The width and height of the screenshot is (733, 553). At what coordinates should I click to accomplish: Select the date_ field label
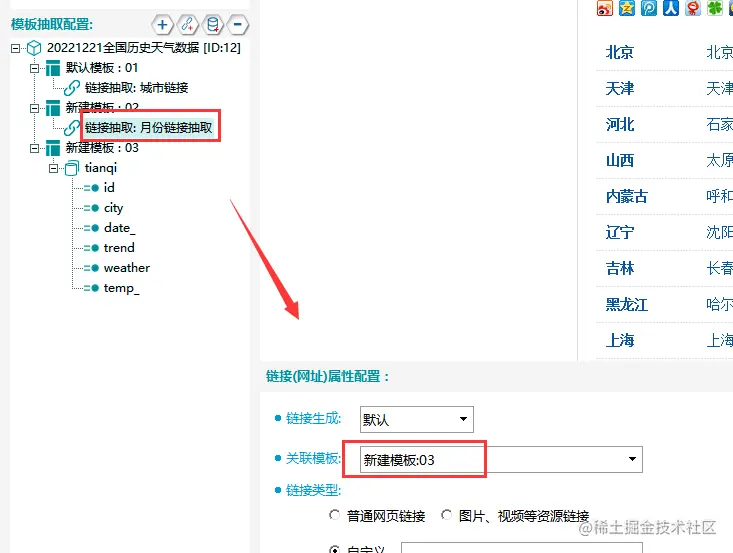click(x=120, y=228)
